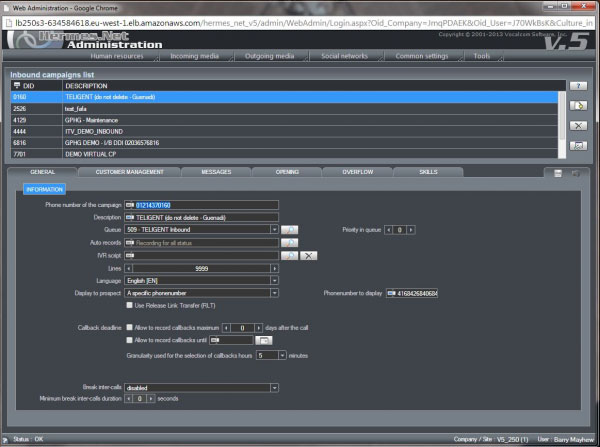Decrease priority in queue value
600x447 pixels.
[389, 230]
